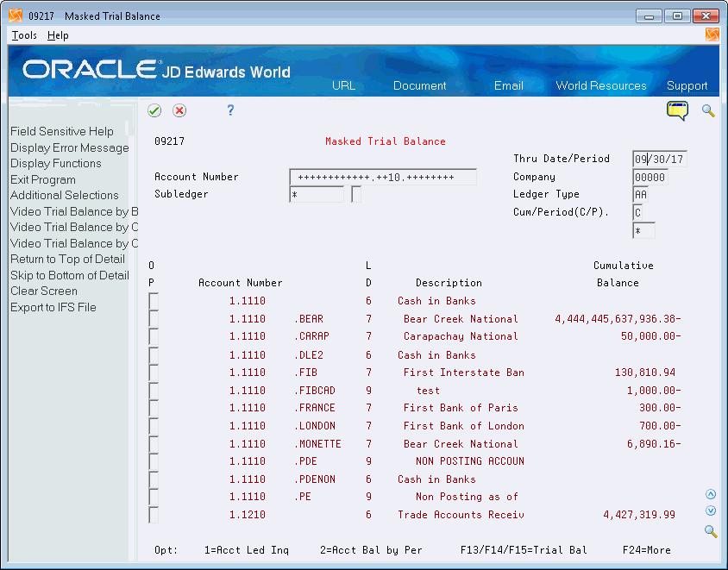This screenshot has width=728, height=570.
Task: Click the Thru Date/Period field
Action: tap(659, 160)
